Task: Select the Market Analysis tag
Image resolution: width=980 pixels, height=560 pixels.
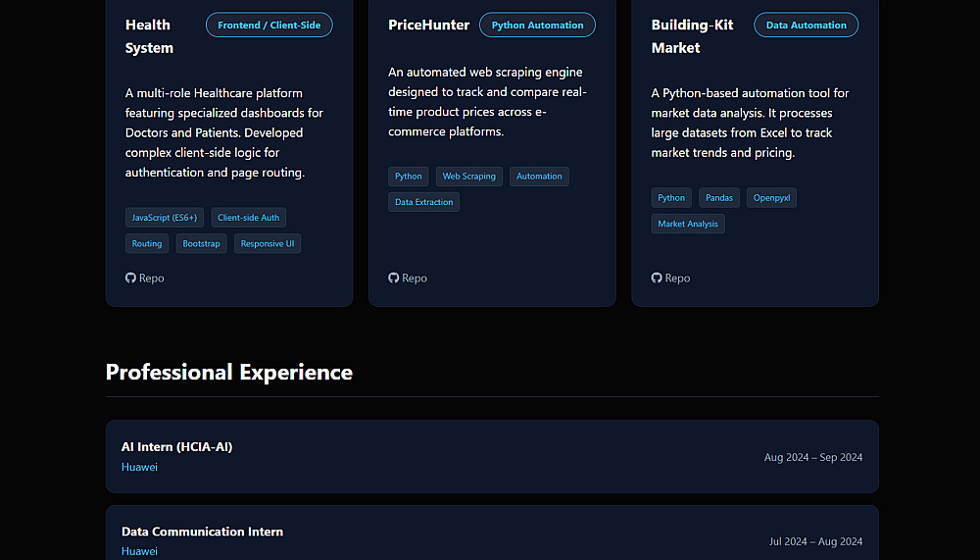Action: (688, 224)
